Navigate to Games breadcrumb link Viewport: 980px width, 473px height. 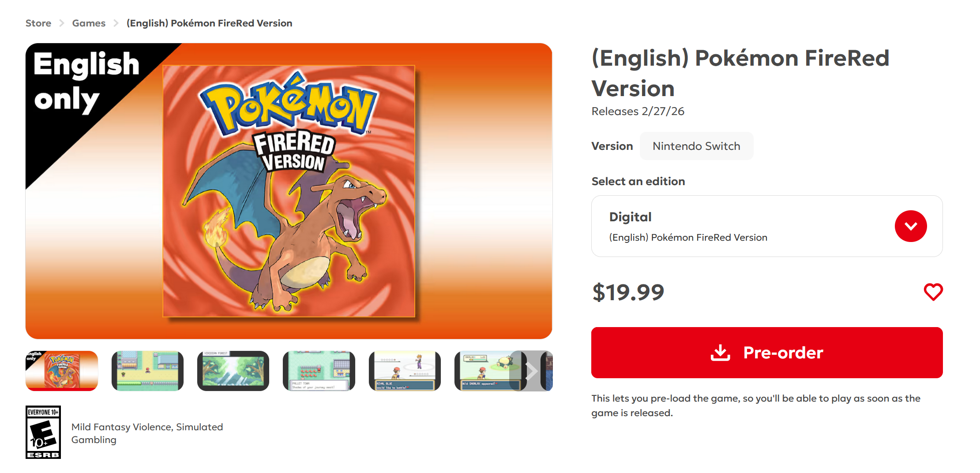coord(89,23)
